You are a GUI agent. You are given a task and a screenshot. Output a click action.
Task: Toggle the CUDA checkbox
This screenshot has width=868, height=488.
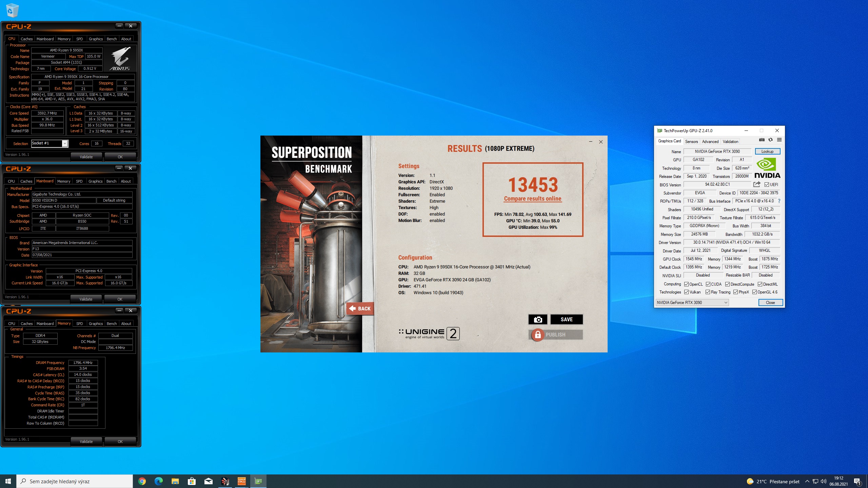[708, 284]
